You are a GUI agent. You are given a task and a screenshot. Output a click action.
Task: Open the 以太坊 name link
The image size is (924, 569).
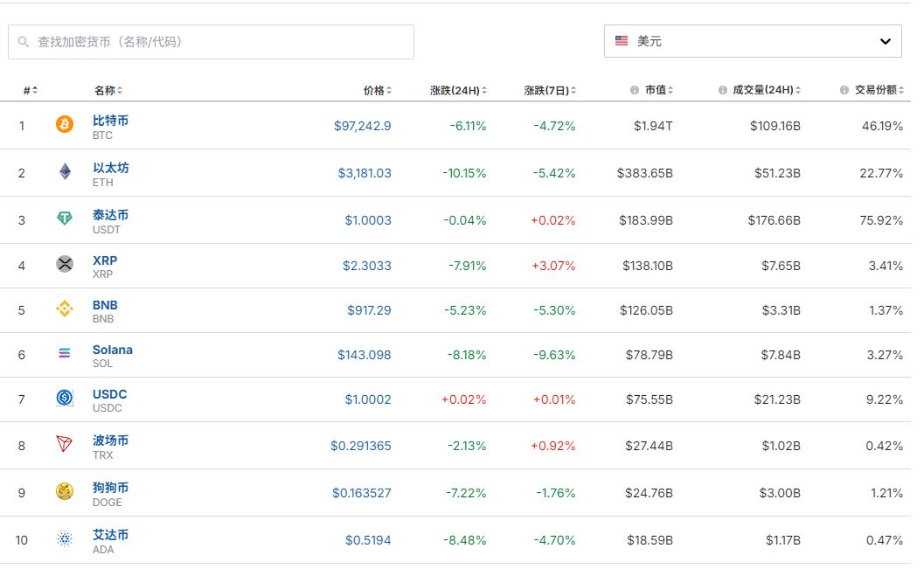point(110,168)
